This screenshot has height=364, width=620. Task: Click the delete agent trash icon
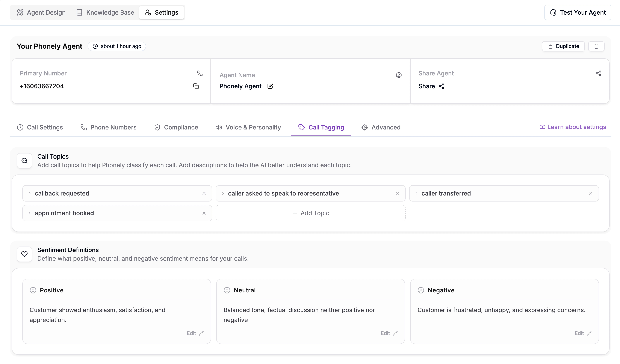596,46
